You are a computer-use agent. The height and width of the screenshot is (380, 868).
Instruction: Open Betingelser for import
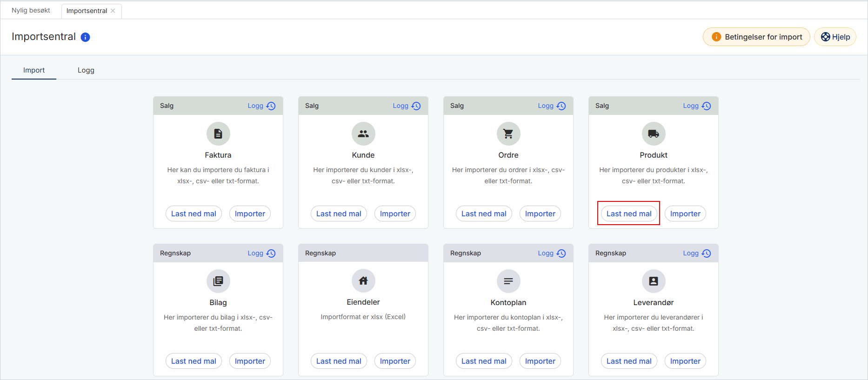point(756,37)
